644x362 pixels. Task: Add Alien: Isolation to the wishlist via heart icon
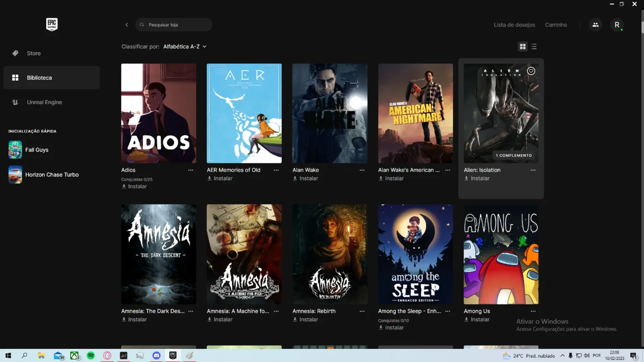[531, 71]
